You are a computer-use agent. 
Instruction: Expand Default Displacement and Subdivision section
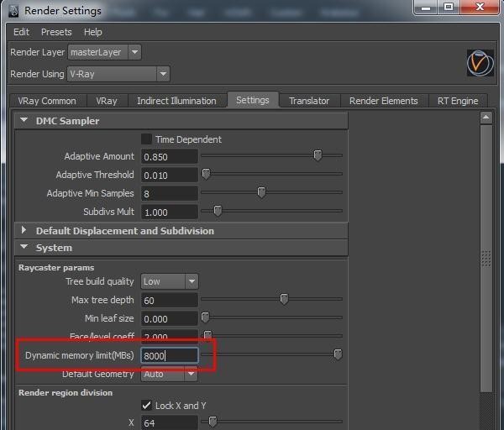(x=24, y=231)
